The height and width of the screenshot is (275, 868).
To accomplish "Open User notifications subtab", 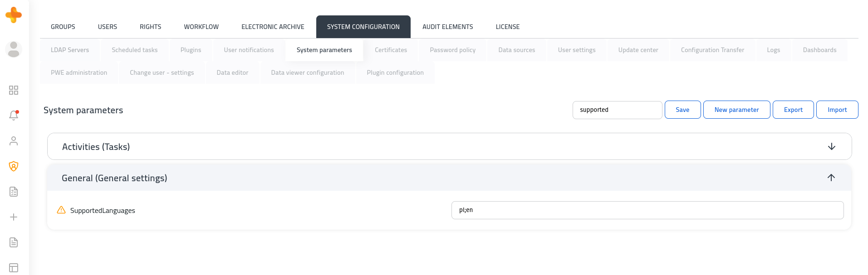I will point(249,50).
